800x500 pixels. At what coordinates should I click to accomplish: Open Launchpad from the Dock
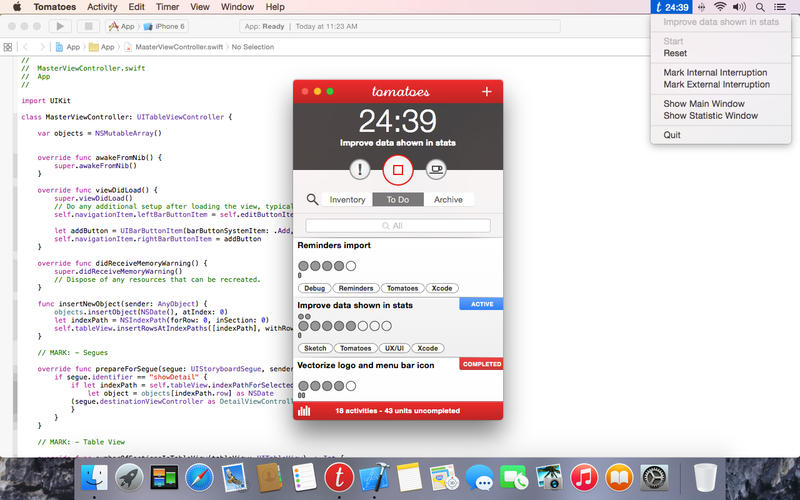pos(129,478)
